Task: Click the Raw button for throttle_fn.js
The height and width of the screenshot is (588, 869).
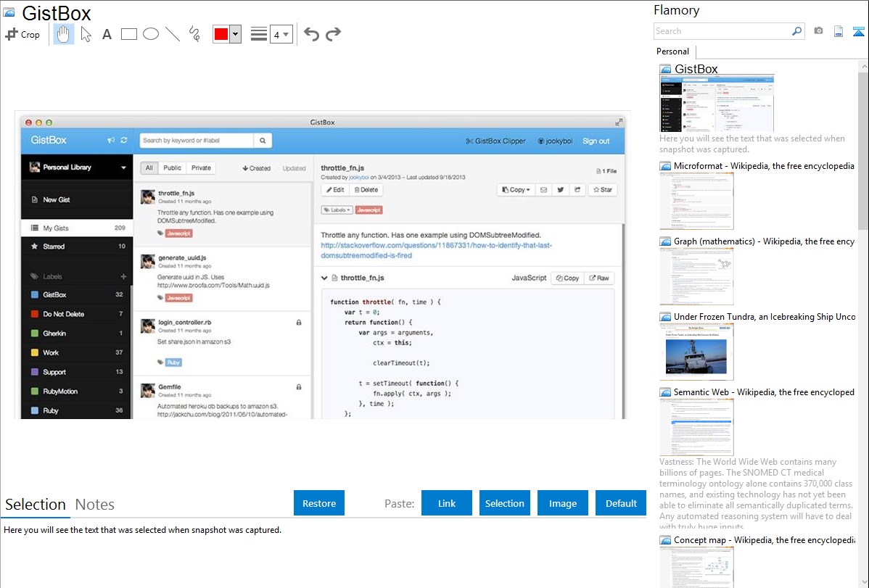Action: pyautogui.click(x=599, y=278)
